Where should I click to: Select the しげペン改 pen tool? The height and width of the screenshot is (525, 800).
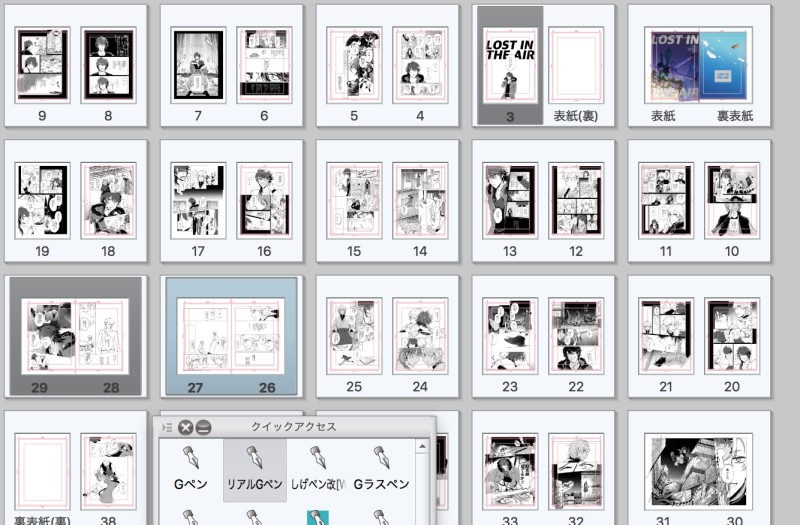coord(318,469)
